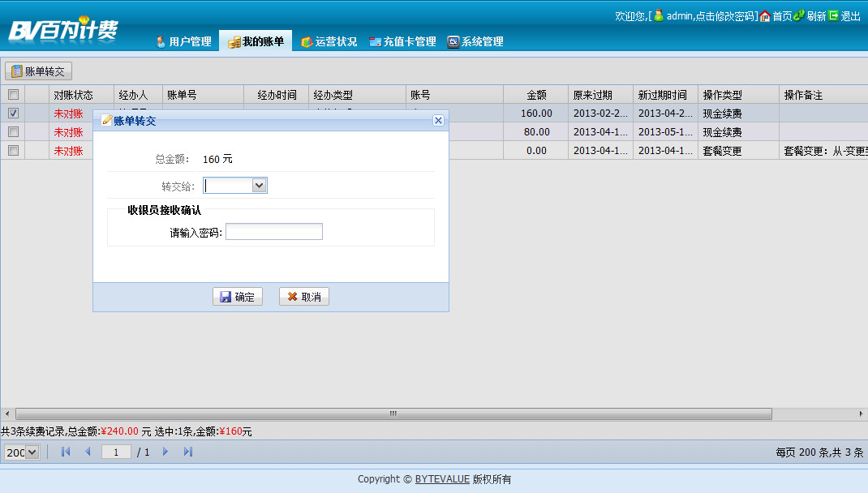Open the 用户管理 menu tab

click(x=183, y=41)
